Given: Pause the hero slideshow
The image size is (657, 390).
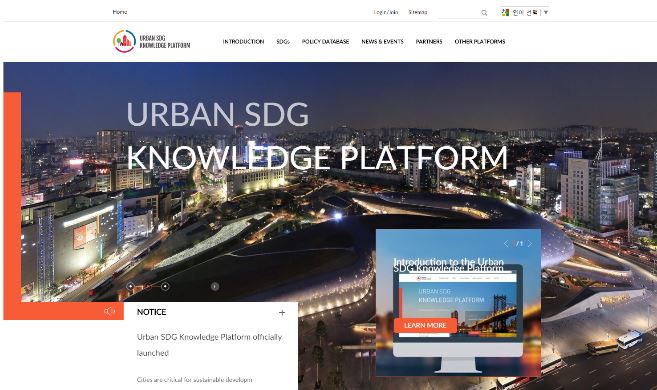Looking at the screenshot, I should tap(215, 287).
